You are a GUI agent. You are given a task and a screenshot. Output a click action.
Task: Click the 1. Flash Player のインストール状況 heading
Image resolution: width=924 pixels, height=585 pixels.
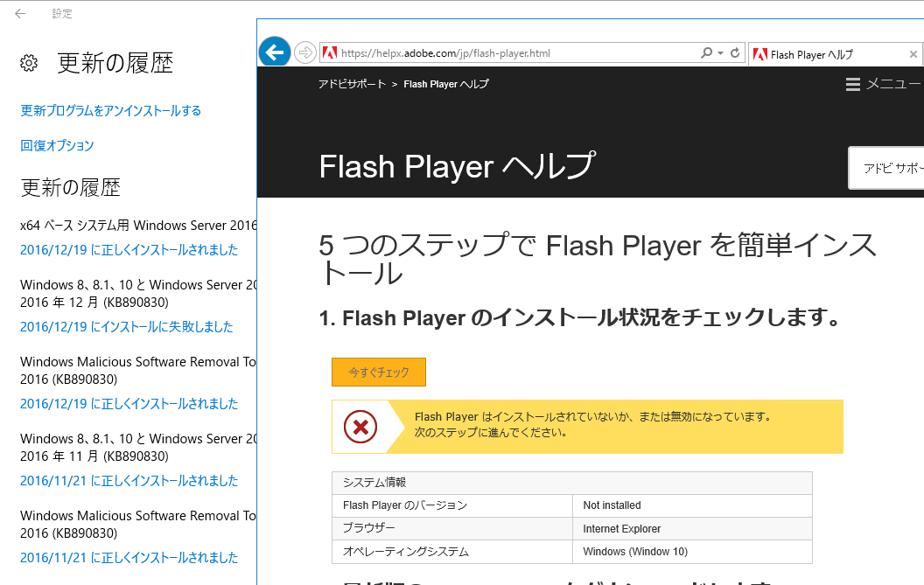pyautogui.click(x=580, y=318)
